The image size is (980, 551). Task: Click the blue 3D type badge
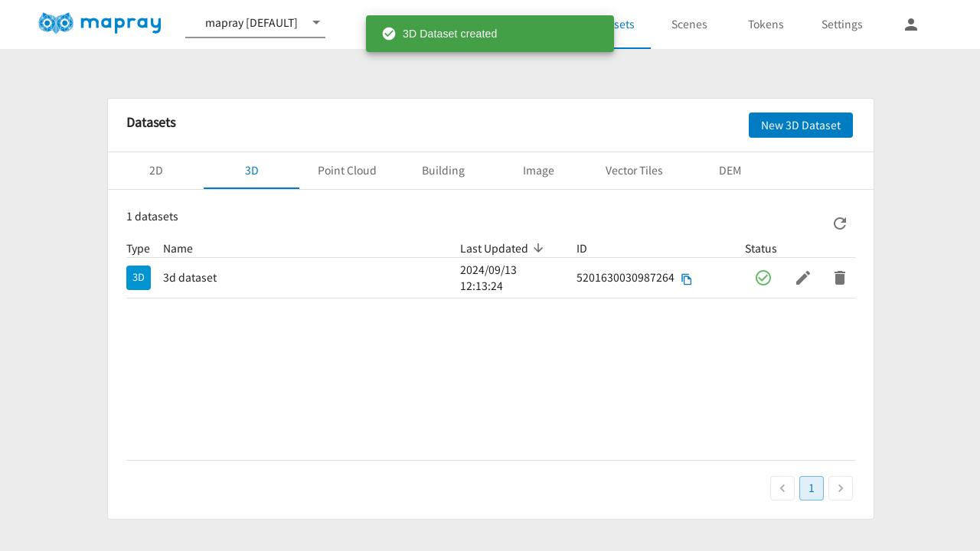(x=139, y=278)
